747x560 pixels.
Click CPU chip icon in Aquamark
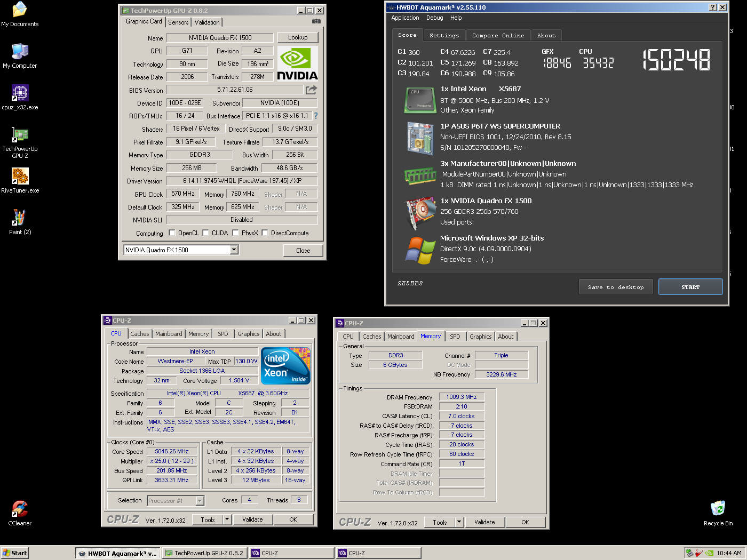[x=420, y=100]
